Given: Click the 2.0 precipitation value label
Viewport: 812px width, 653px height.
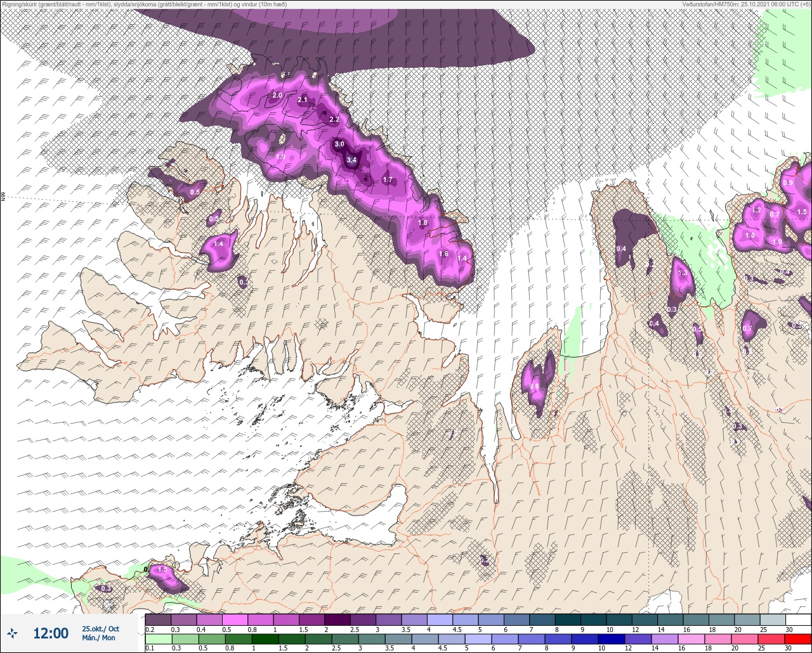Looking at the screenshot, I should click(277, 96).
